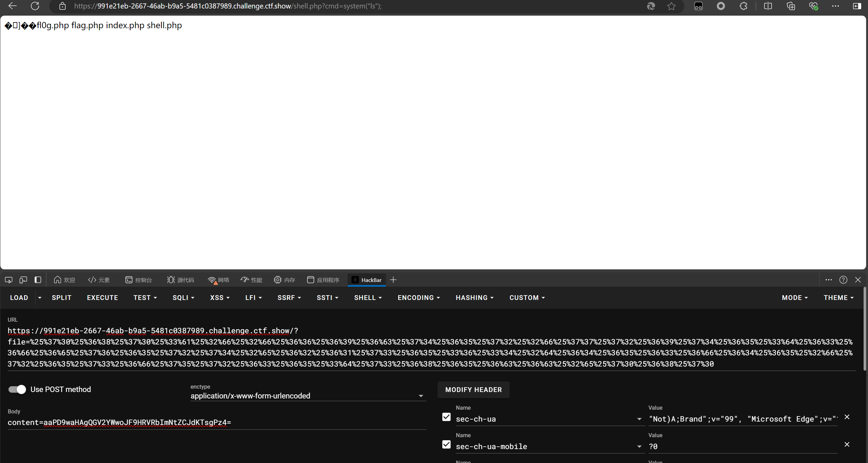Screen dimensions: 868x463
Task: Click the EXECUTE button
Action: 102,298
